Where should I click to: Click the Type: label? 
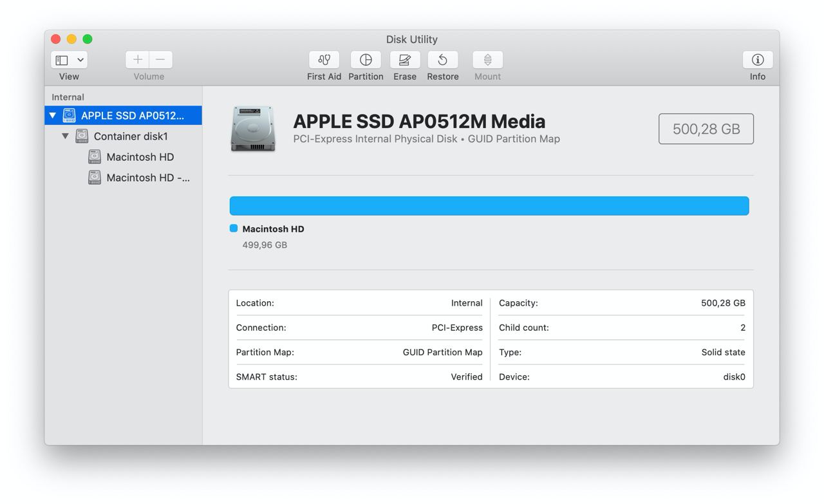510,352
